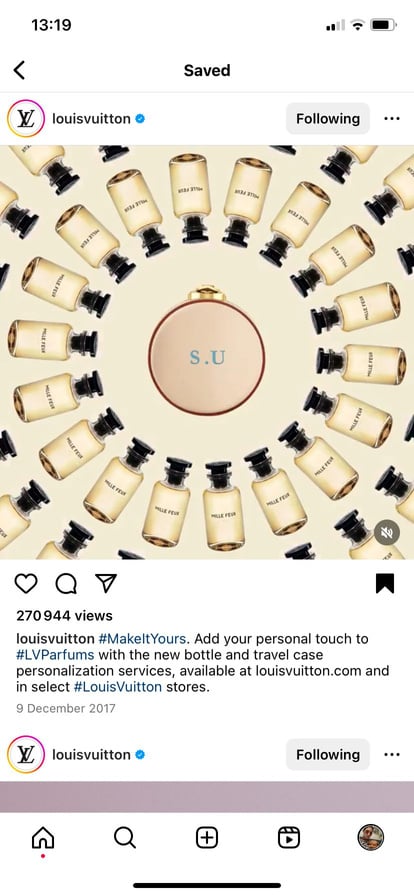Open the Search tab
The width and height of the screenshot is (414, 896).
pos(125,838)
